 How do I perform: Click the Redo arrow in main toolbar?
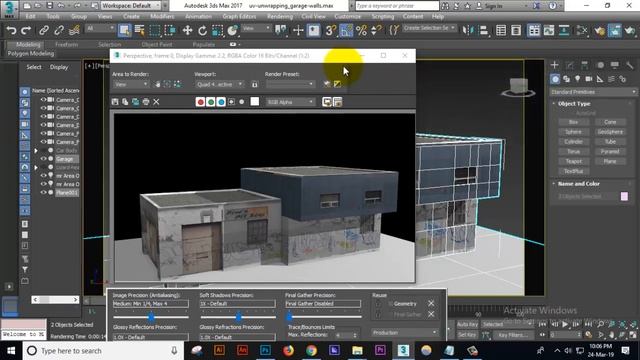coord(26,31)
